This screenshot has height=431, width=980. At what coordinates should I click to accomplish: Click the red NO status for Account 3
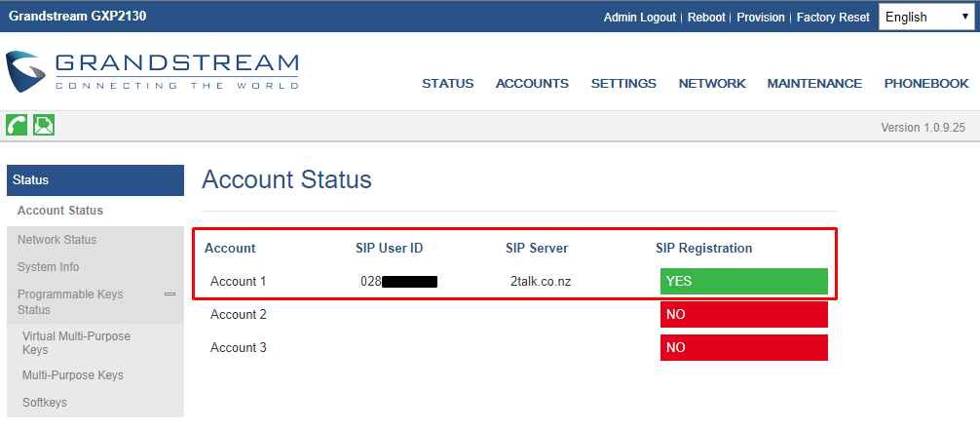(x=743, y=348)
